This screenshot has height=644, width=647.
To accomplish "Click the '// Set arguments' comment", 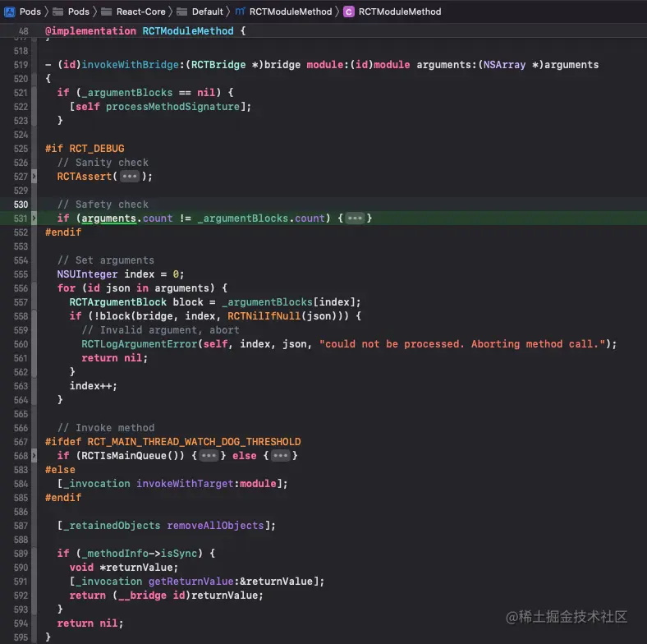I will 106,260.
